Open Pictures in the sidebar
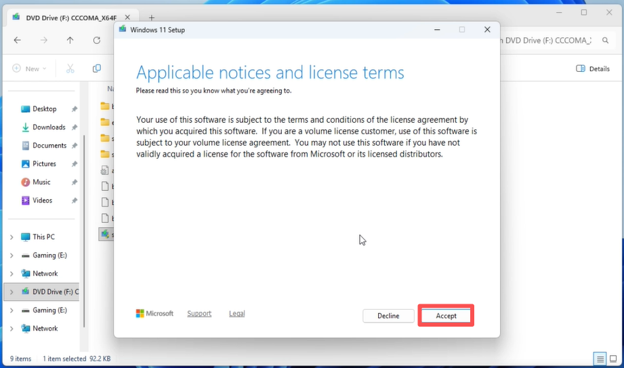 point(44,164)
